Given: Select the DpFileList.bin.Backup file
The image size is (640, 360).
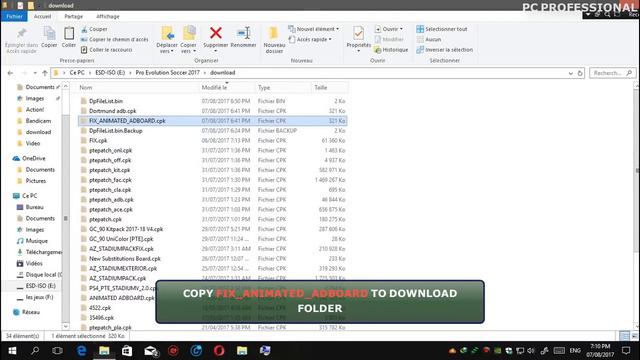Looking at the screenshot, I should [116, 131].
